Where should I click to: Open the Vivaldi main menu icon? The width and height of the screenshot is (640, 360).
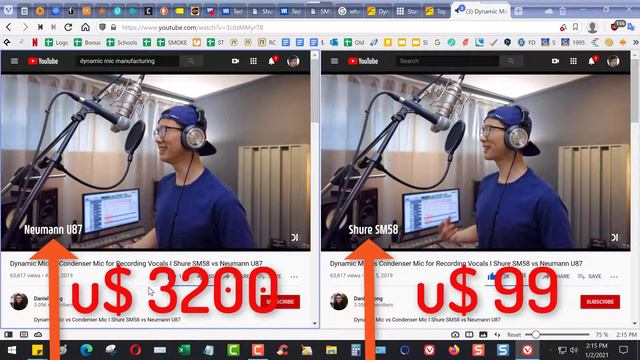(x=8, y=10)
